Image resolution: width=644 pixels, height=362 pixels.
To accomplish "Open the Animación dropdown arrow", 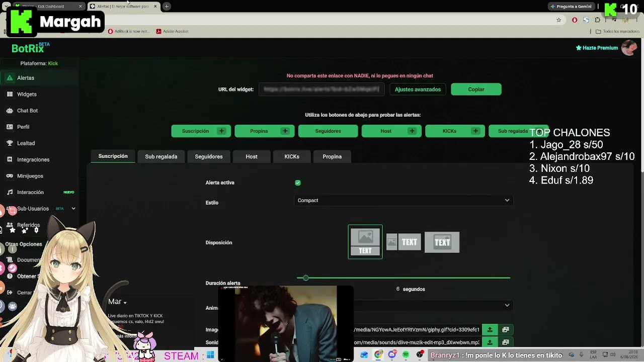I will (x=507, y=305).
